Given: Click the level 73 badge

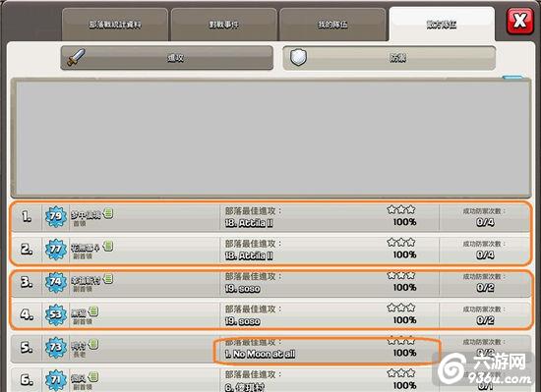Looking at the screenshot, I should (56, 347).
